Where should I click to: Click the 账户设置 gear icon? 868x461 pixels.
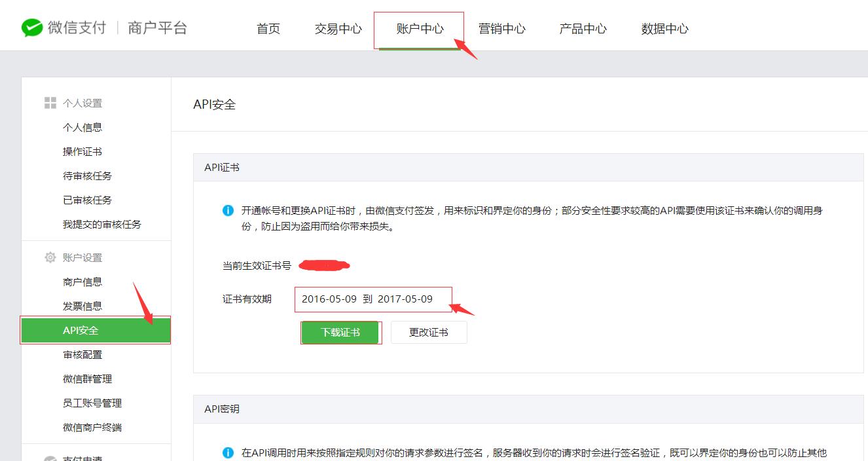click(x=50, y=258)
